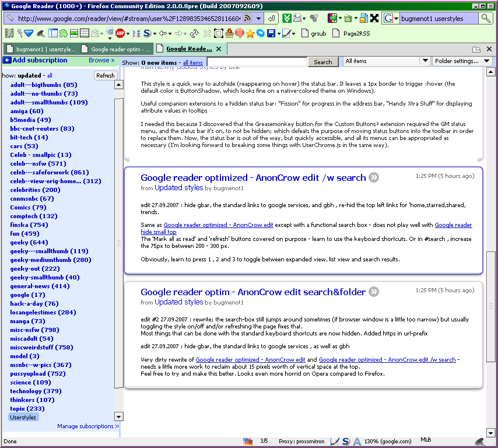Click the downloads box icon in toolbar

[229, 33]
